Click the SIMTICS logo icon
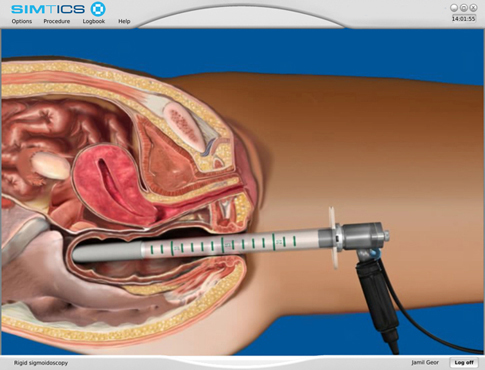485x370 pixels. pyautogui.click(x=98, y=9)
